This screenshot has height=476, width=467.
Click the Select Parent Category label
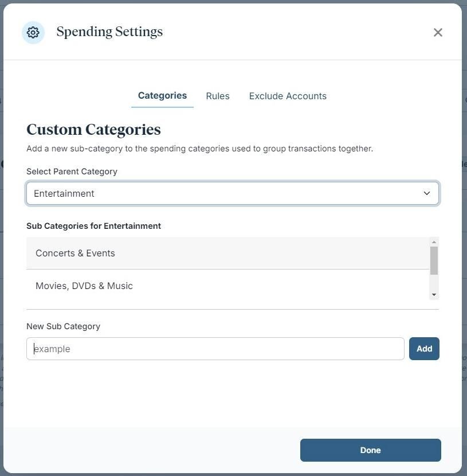pos(72,171)
